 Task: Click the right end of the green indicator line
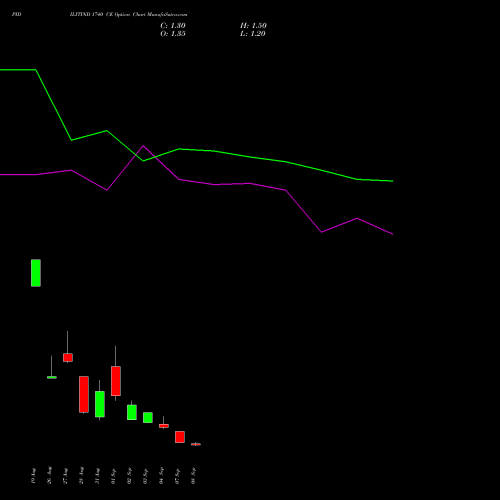coord(393,181)
